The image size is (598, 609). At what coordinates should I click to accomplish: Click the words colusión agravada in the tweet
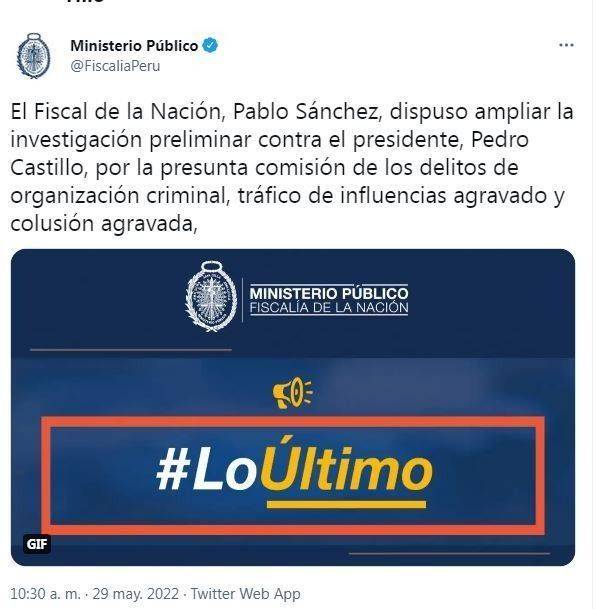(101, 224)
